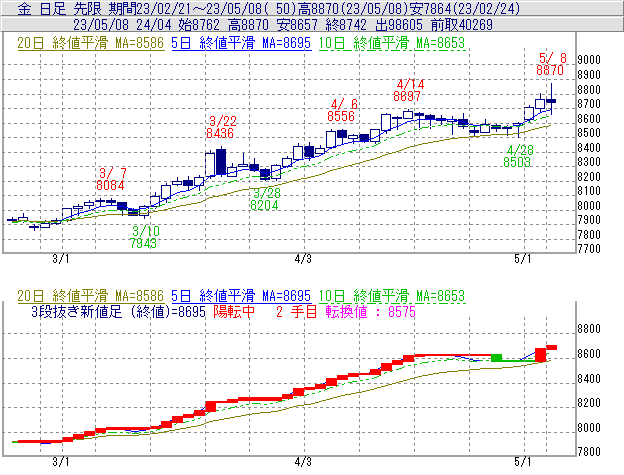
Task: Click the 7700 price axis label
Action: (589, 249)
